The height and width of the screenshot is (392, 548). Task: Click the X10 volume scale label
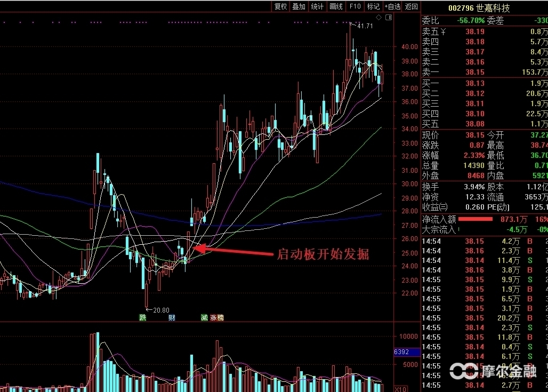400,389
